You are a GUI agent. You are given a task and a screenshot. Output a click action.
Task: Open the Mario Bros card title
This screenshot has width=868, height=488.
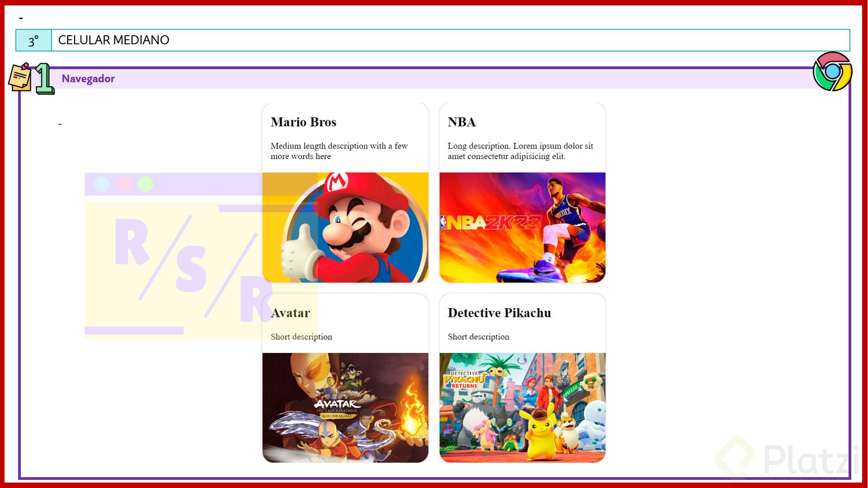[303, 122]
